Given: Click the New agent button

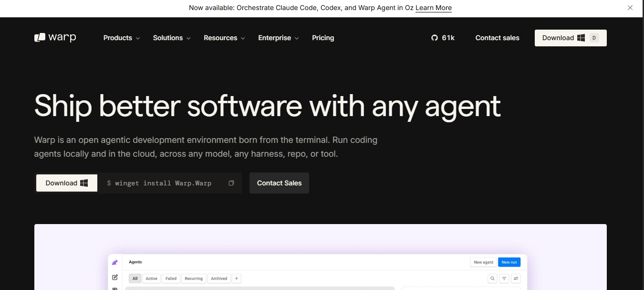Looking at the screenshot, I should tap(483, 262).
